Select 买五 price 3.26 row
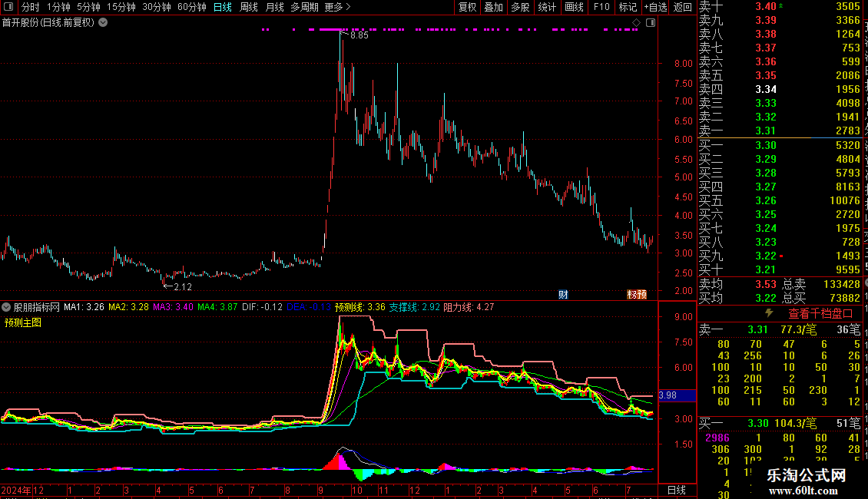The image size is (868, 499). 780,200
